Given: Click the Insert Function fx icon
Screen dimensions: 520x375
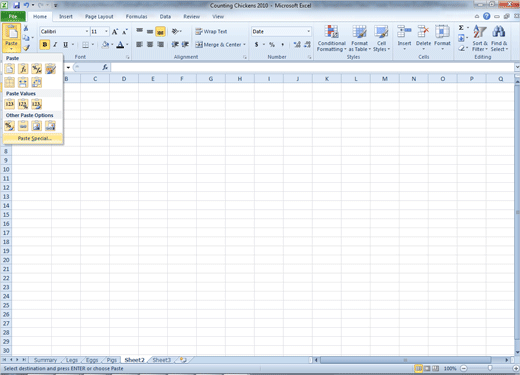Looking at the screenshot, I should (105, 67).
